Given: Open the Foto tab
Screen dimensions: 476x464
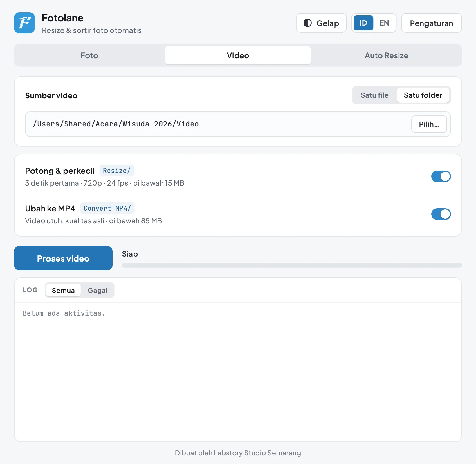Looking at the screenshot, I should [x=89, y=55].
